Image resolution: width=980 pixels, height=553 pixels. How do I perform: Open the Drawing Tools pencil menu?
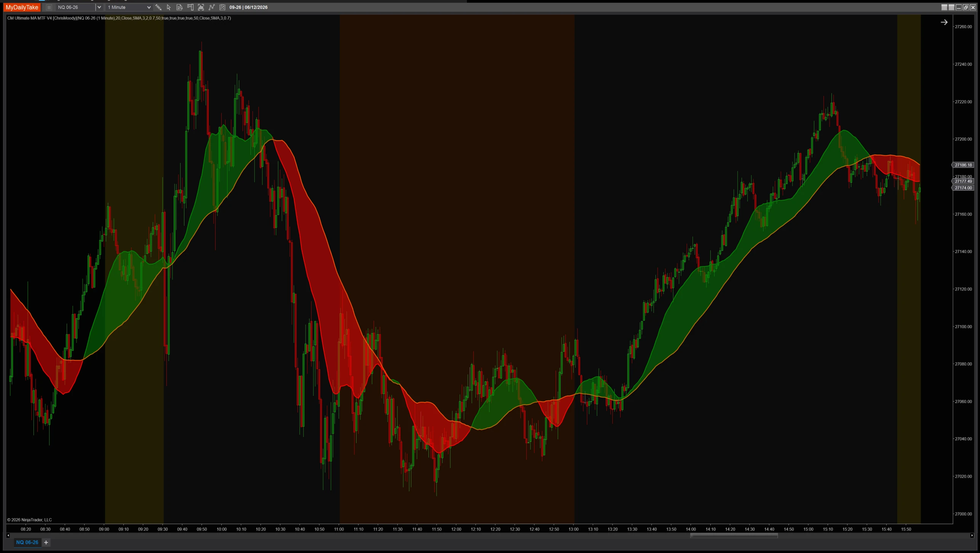pyautogui.click(x=158, y=7)
